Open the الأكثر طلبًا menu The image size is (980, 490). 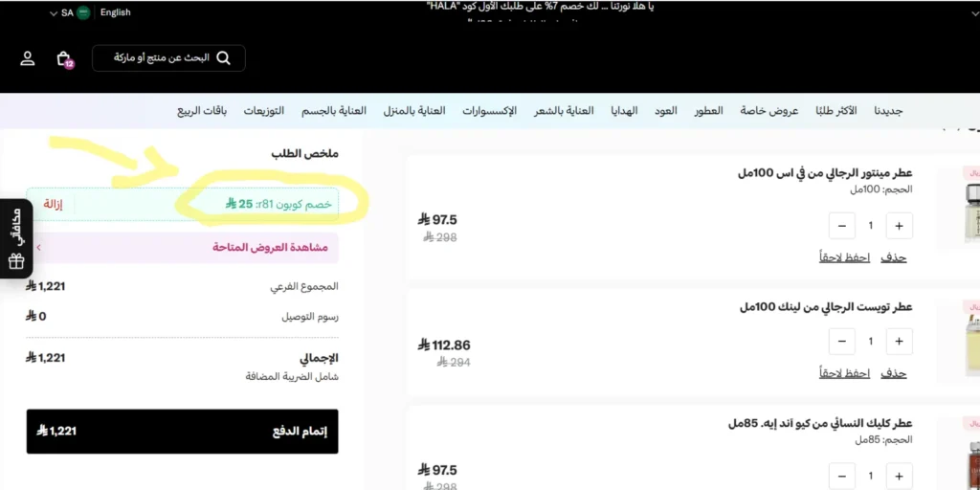tap(836, 111)
